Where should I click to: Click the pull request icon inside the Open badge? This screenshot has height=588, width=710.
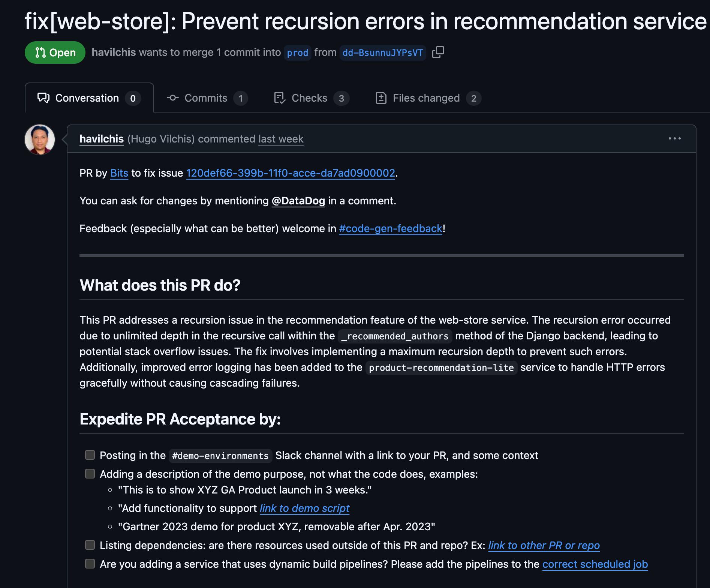40,52
